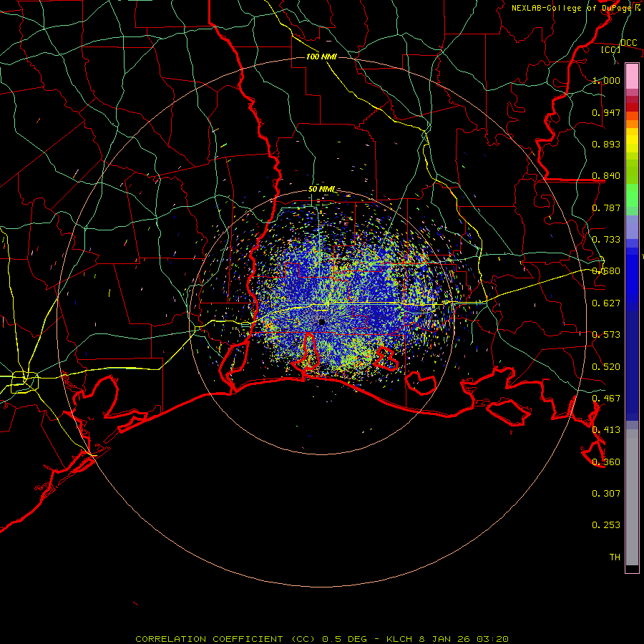Click the 0.840 colorbar value
644x644 pixels.
(x=606, y=176)
